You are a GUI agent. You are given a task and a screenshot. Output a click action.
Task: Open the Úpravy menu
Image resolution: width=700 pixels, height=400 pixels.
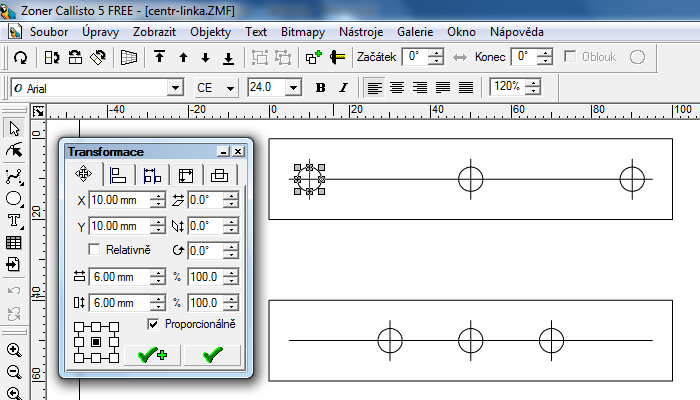tap(100, 32)
